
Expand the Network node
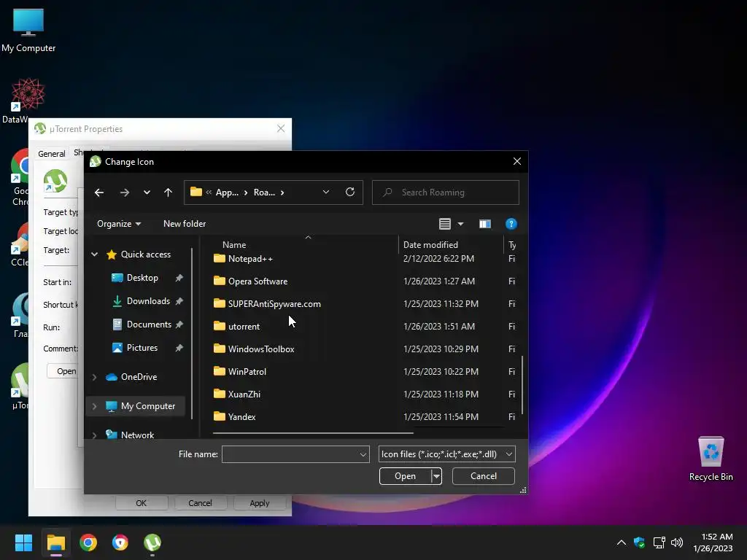(x=94, y=435)
